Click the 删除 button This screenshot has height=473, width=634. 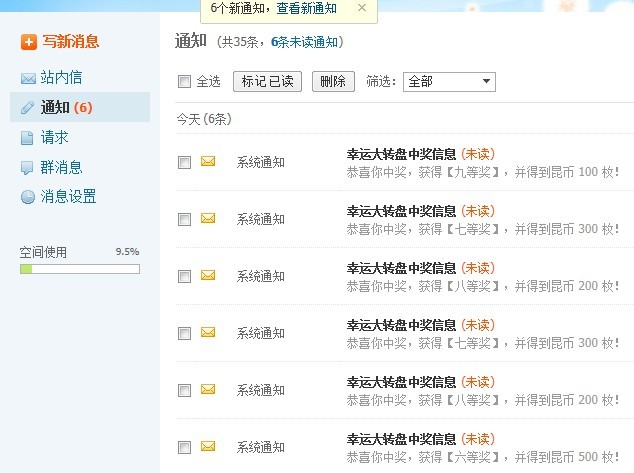(x=333, y=82)
